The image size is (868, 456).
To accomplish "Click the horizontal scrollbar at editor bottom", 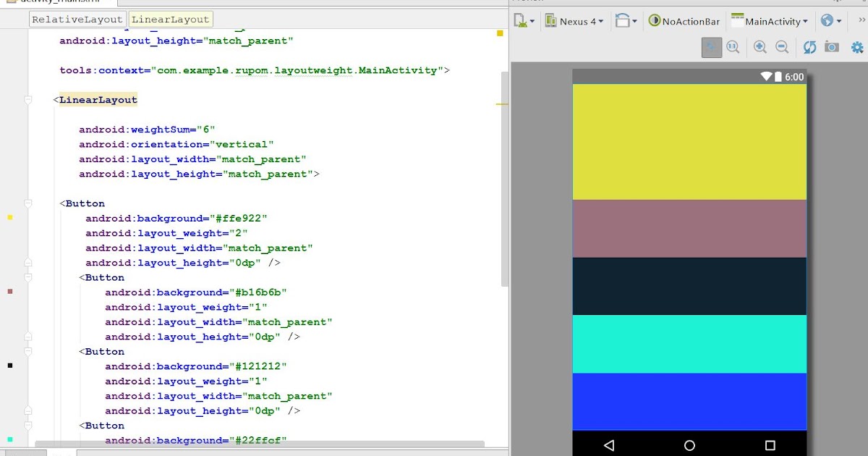I will 260,444.
